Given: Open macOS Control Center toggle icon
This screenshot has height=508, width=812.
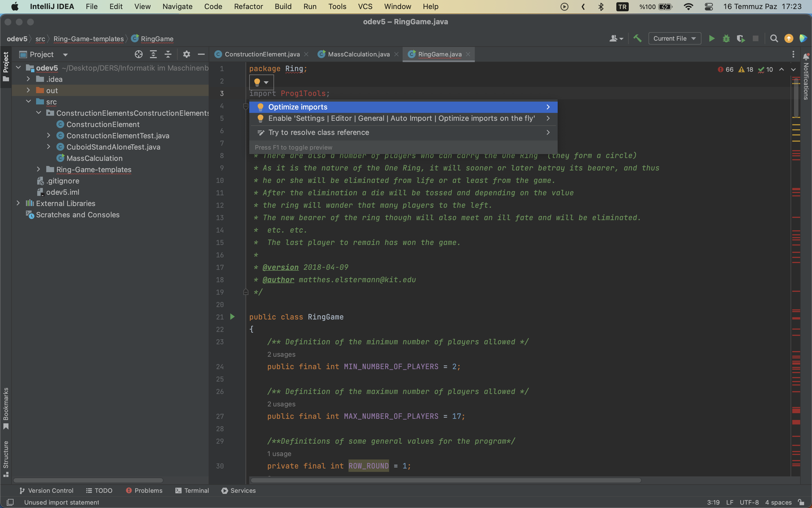Looking at the screenshot, I should pyautogui.click(x=709, y=7).
